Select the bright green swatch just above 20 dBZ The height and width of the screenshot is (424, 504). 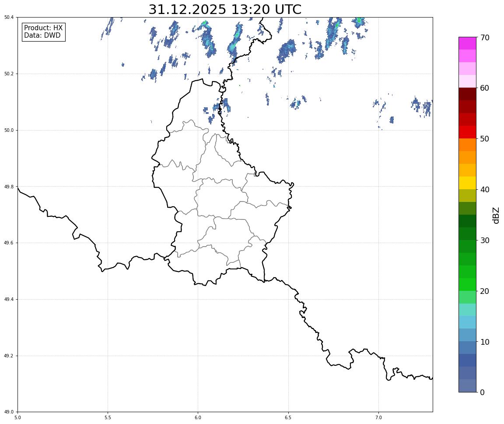click(467, 285)
